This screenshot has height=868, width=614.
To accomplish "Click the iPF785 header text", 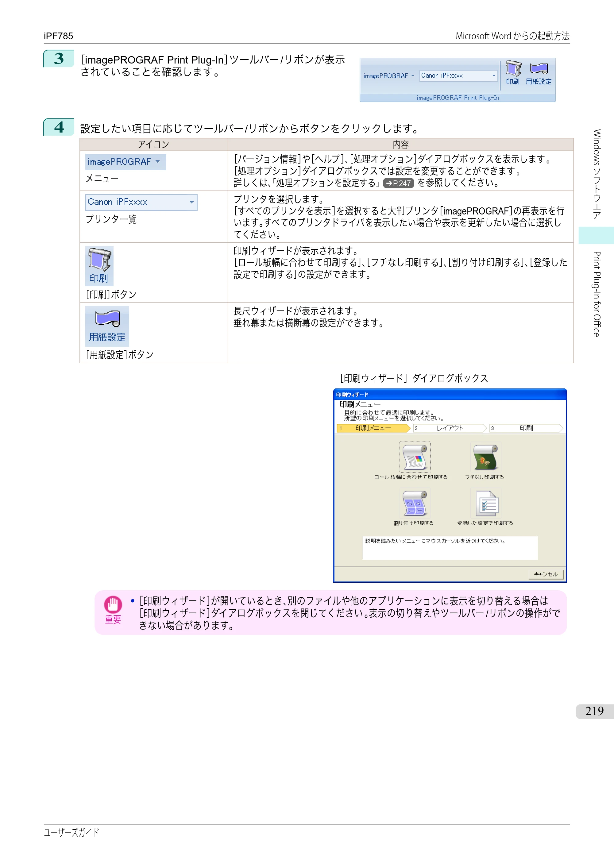I will point(58,36).
